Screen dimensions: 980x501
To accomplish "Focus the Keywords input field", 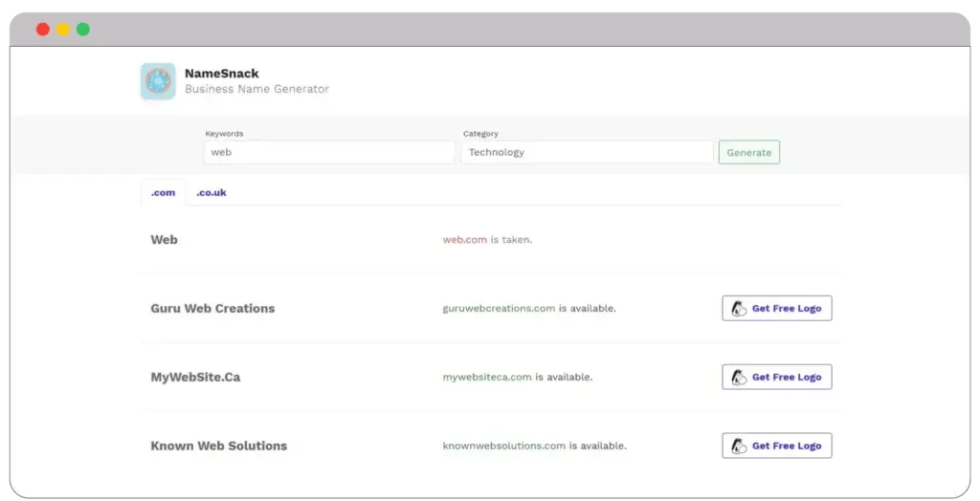I will click(x=329, y=152).
